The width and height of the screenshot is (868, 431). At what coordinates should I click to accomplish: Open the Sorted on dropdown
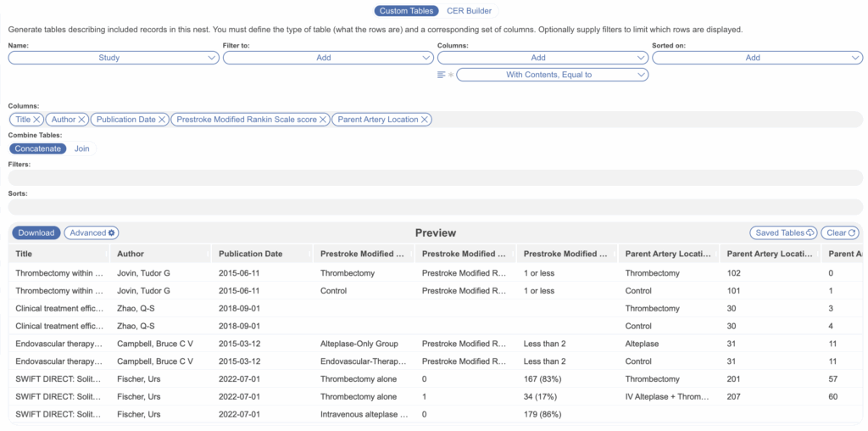tap(757, 58)
